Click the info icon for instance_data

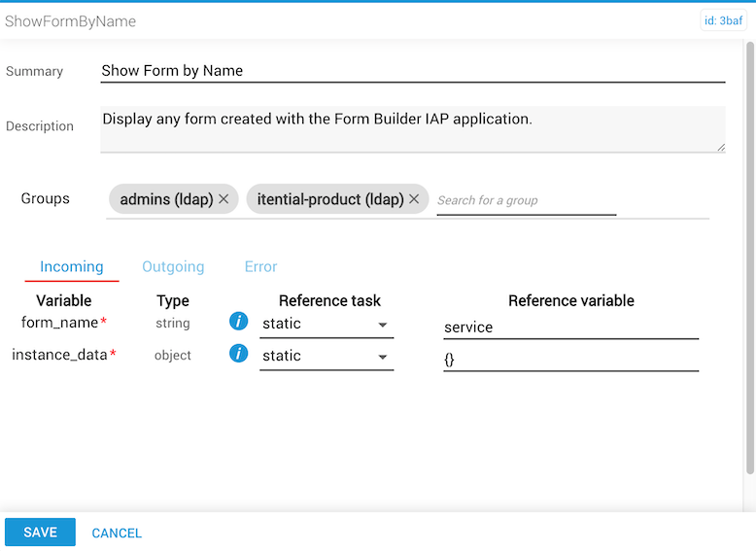point(238,354)
